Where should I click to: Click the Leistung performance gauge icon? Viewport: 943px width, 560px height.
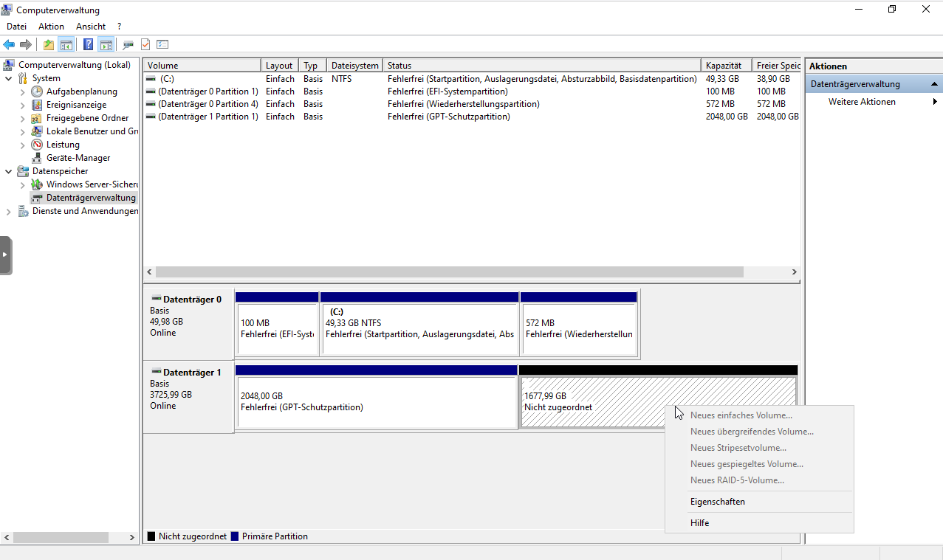click(x=37, y=145)
